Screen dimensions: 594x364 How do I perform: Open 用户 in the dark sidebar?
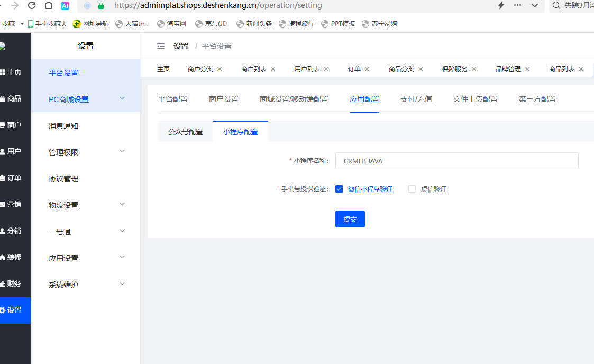point(14,151)
